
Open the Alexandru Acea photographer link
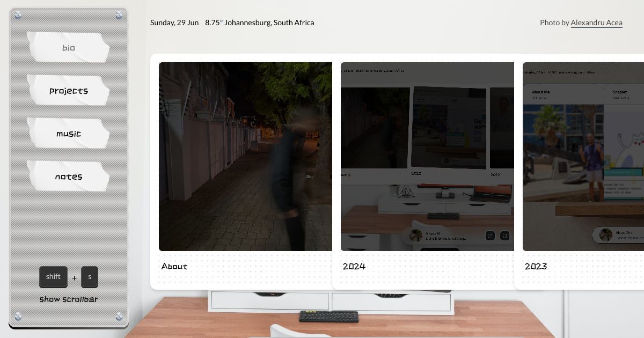pyautogui.click(x=596, y=23)
